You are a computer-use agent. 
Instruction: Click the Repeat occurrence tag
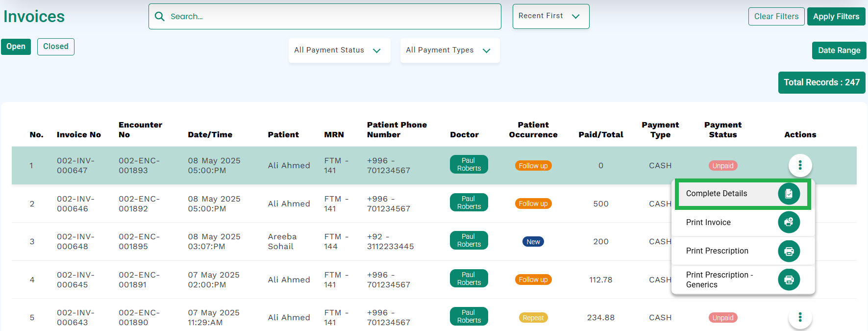click(533, 318)
